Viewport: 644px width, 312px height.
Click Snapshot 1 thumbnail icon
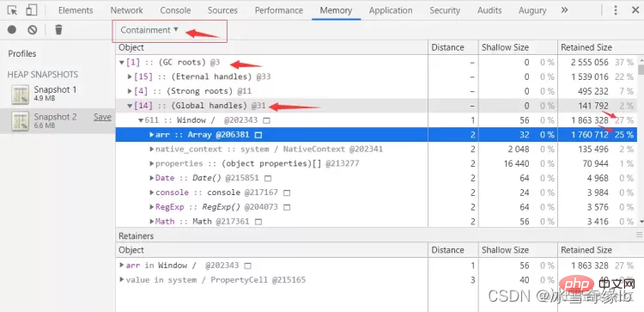click(x=20, y=95)
